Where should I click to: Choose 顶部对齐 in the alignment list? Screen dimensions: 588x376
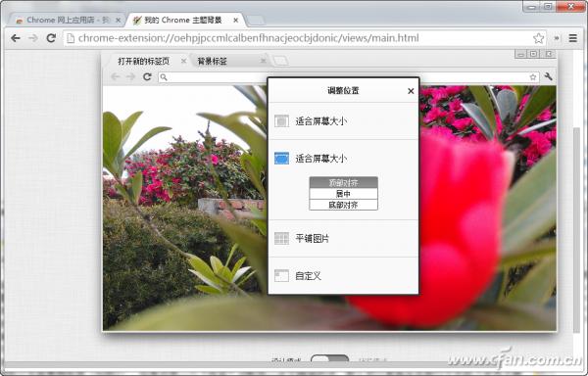pos(343,183)
